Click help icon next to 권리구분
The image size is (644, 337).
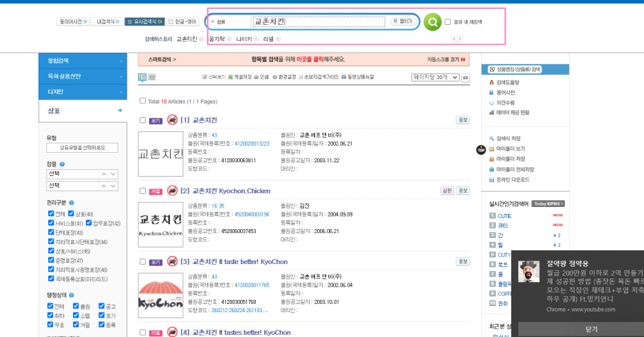click(x=72, y=203)
